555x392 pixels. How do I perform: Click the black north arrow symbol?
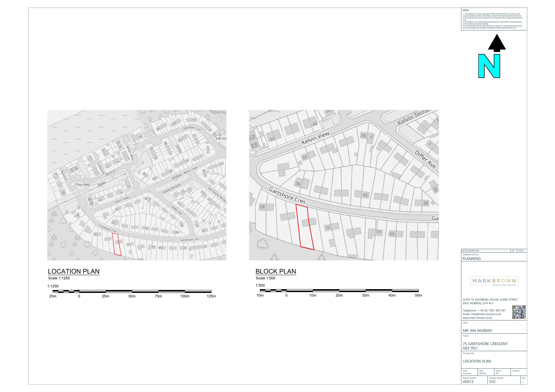pos(497,43)
